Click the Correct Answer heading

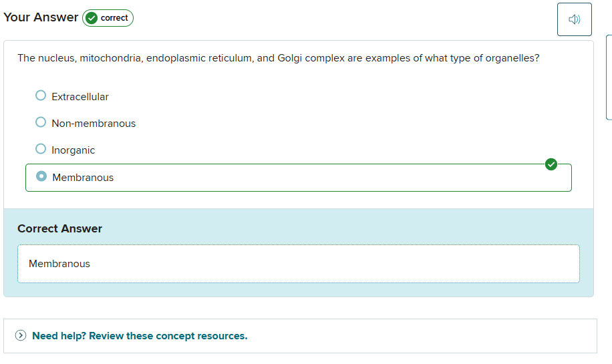(x=59, y=228)
